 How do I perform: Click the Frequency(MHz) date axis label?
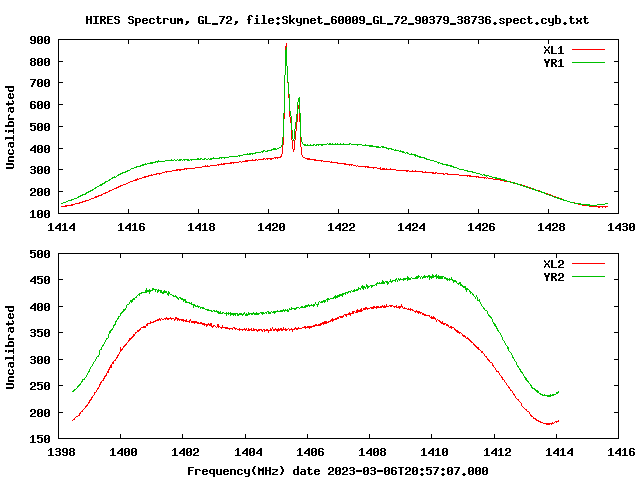(x=338, y=471)
